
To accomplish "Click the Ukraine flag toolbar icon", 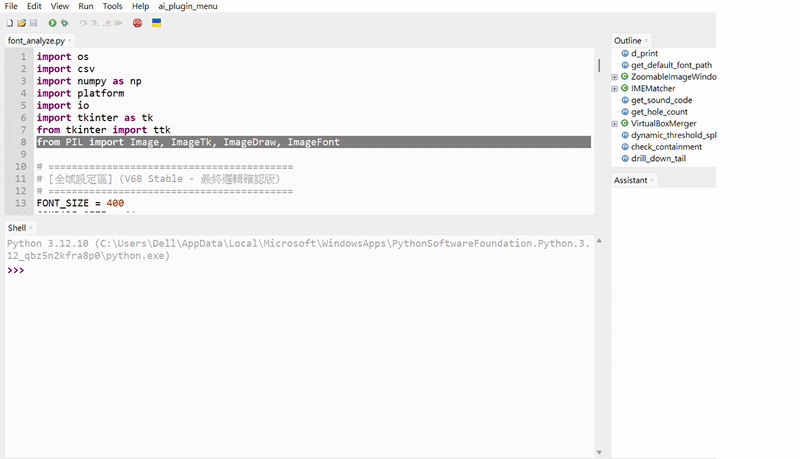I will click(x=157, y=23).
